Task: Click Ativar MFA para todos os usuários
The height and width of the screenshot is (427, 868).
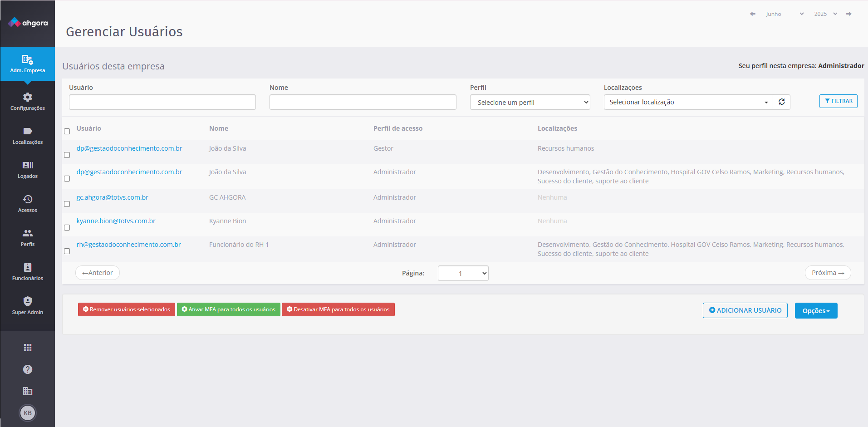Action: pyautogui.click(x=229, y=309)
